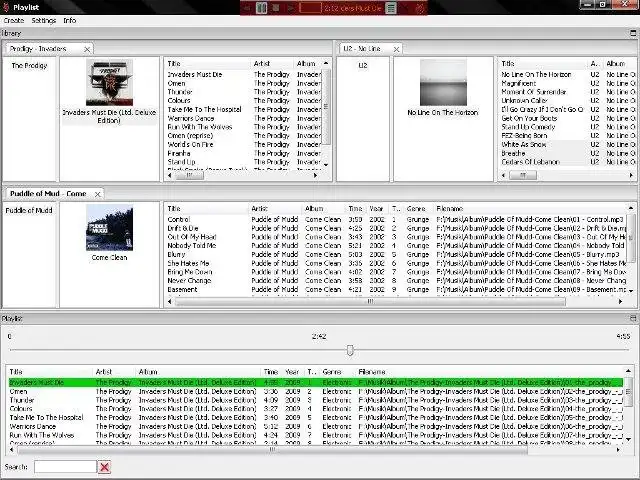The image size is (640, 480).
Task: Select "Run With The Wolves" playlist row
Action: pyautogui.click(x=316, y=435)
